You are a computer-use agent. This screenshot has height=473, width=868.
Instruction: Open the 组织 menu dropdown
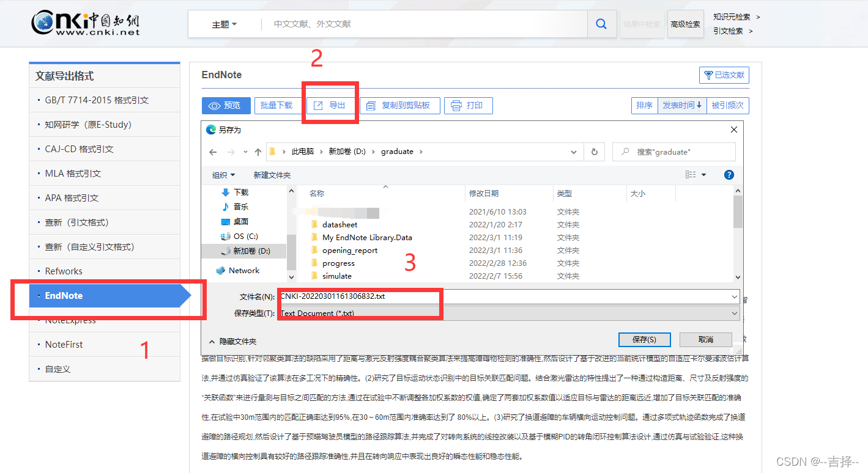(223, 175)
